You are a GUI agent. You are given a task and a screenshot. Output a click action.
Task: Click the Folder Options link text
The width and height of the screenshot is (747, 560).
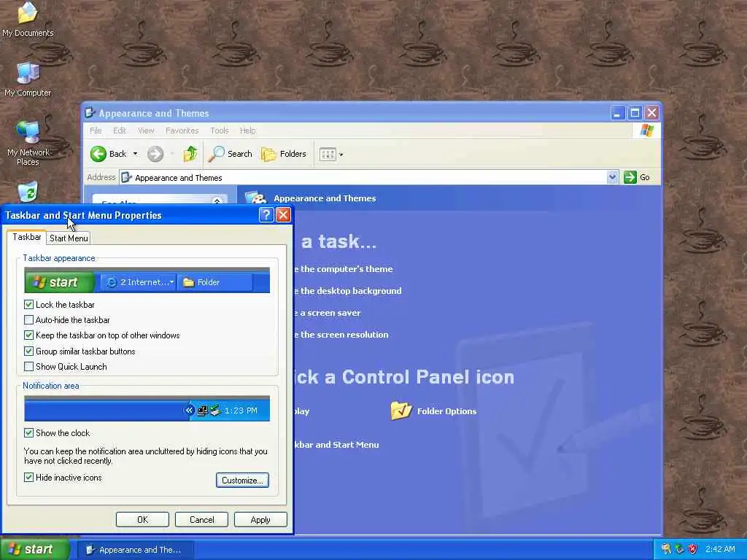[447, 411]
